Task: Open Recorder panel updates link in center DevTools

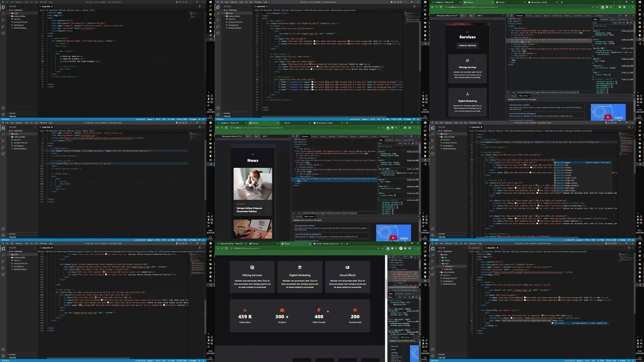Action: (x=305, y=225)
